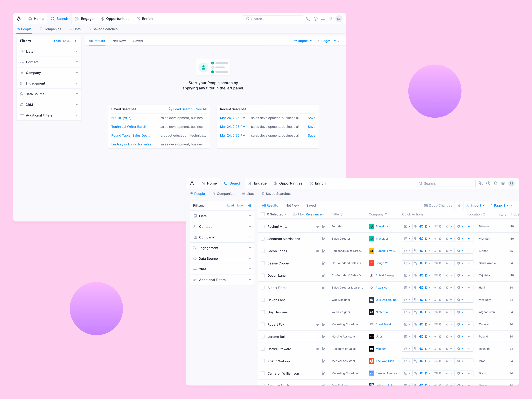Select checkbox for Albert Flores
Viewport: 532px width, 399px height.
coord(263,288)
